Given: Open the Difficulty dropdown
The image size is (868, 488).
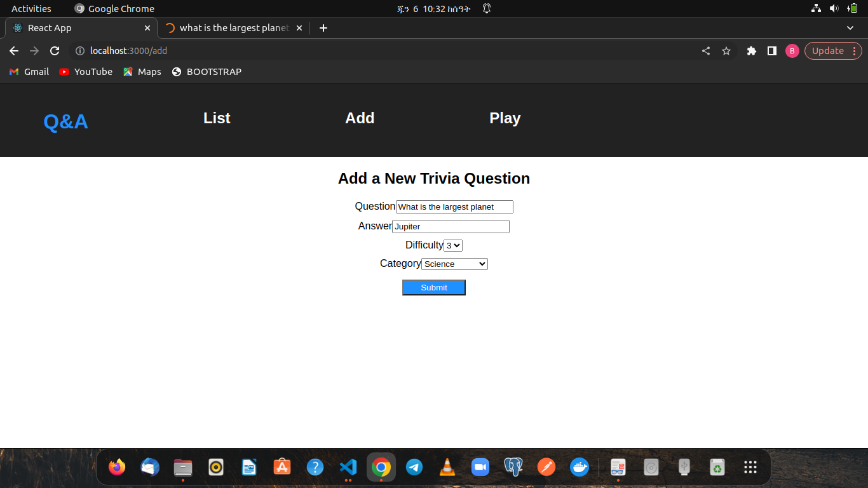Looking at the screenshot, I should coord(452,245).
